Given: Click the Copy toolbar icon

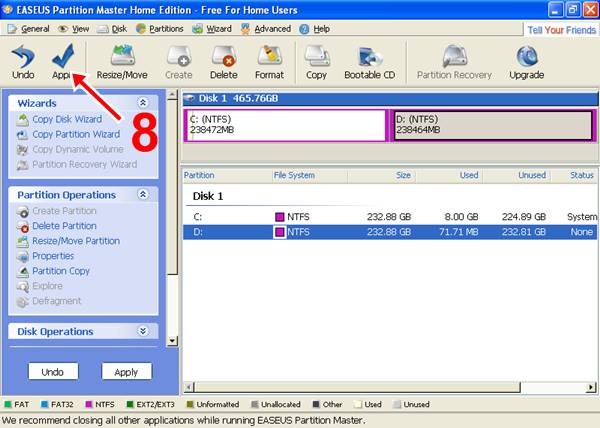Looking at the screenshot, I should 316,62.
